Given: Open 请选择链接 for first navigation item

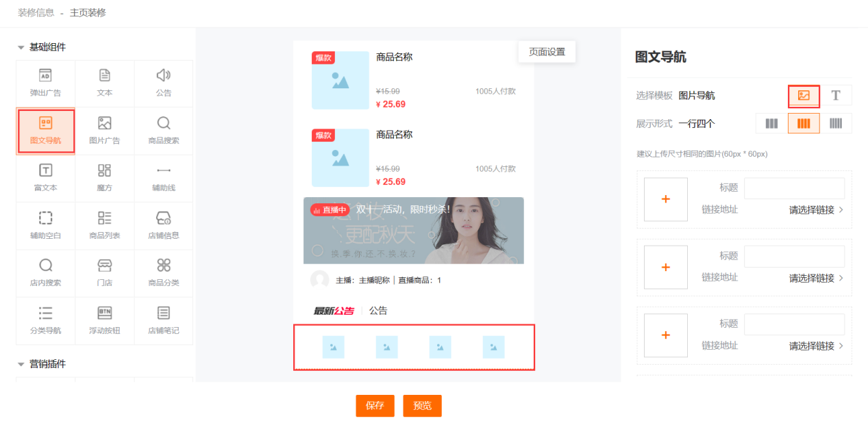Looking at the screenshot, I should (816, 210).
